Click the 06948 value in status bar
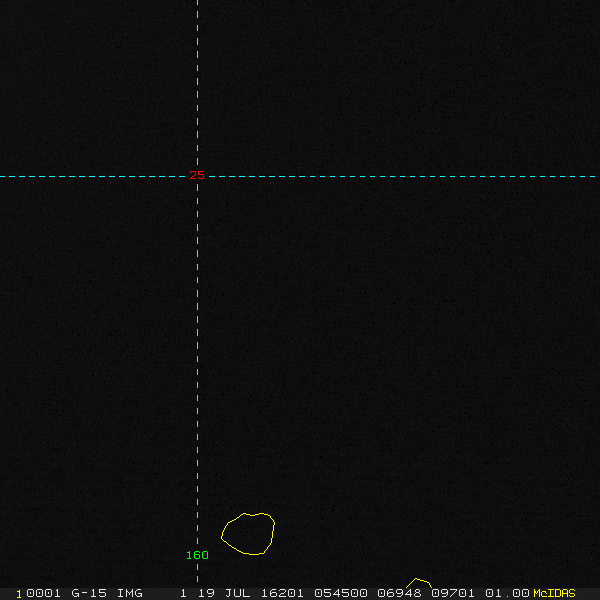600x600 pixels. coord(398,593)
